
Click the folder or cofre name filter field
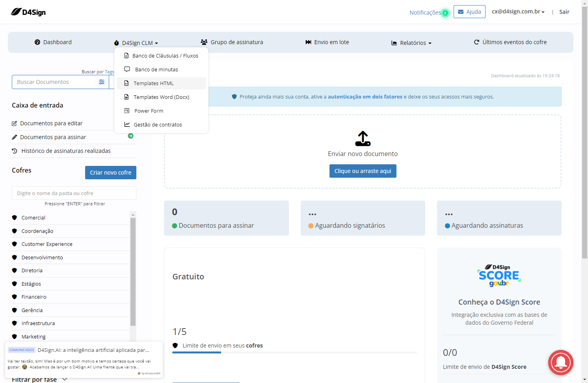(x=74, y=193)
